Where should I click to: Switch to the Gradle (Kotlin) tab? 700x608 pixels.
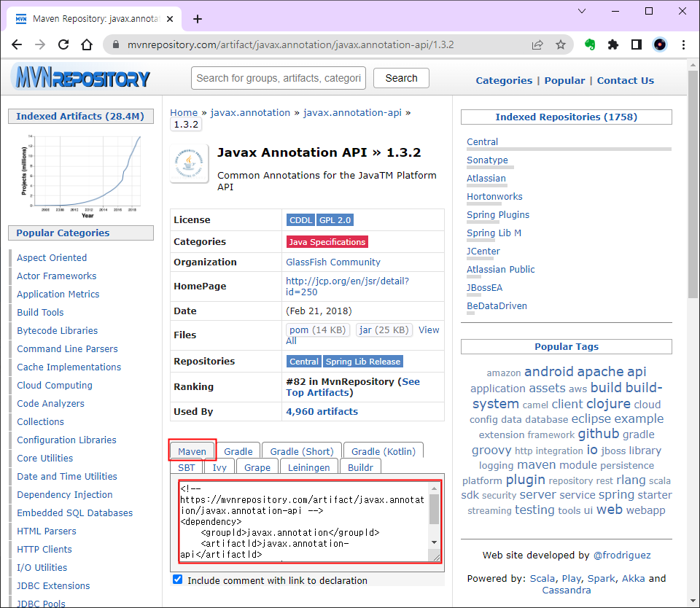[x=384, y=451]
